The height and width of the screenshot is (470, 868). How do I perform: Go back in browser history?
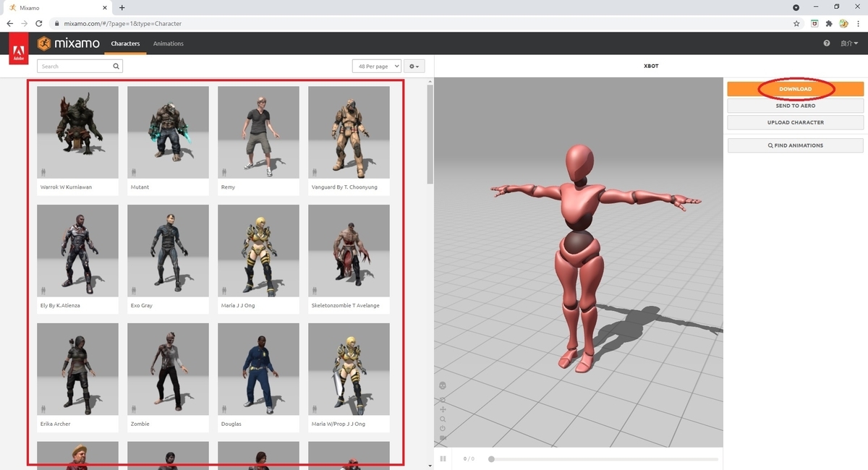click(10, 23)
